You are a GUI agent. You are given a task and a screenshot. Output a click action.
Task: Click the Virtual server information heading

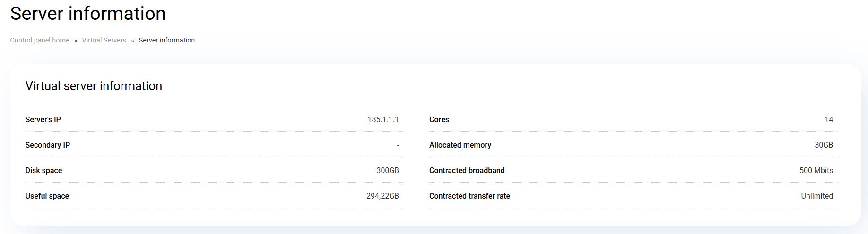click(94, 86)
